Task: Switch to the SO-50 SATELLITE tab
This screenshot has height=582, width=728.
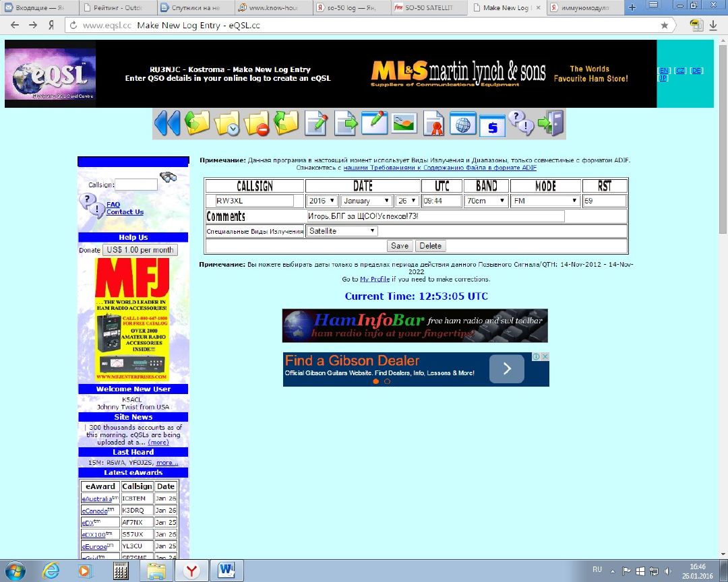Action: tap(429, 7)
